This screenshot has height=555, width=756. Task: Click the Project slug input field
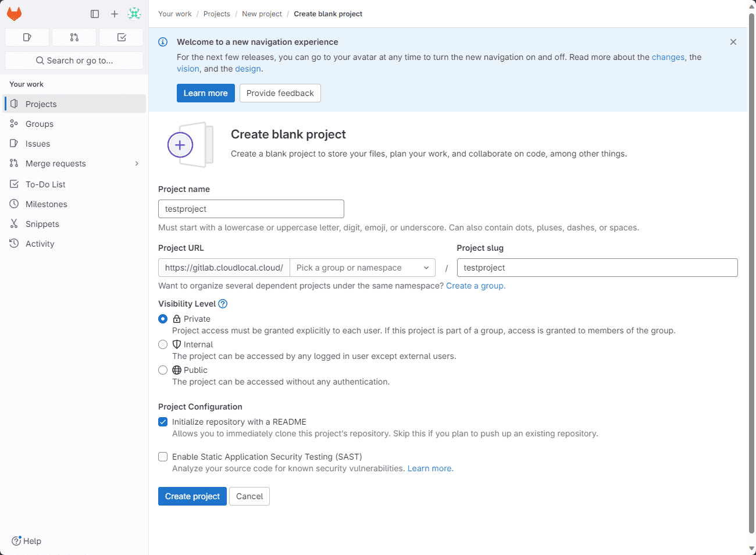(x=597, y=268)
